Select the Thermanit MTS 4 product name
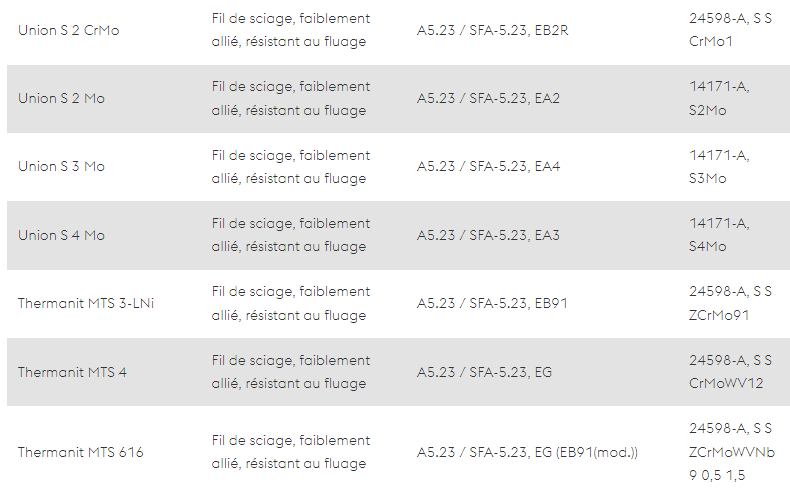Viewport: 790px width, 496px height. pyautogui.click(x=72, y=372)
